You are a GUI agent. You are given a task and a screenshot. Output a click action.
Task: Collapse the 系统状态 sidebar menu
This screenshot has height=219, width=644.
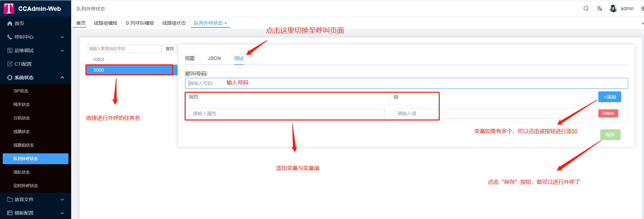(x=36, y=78)
